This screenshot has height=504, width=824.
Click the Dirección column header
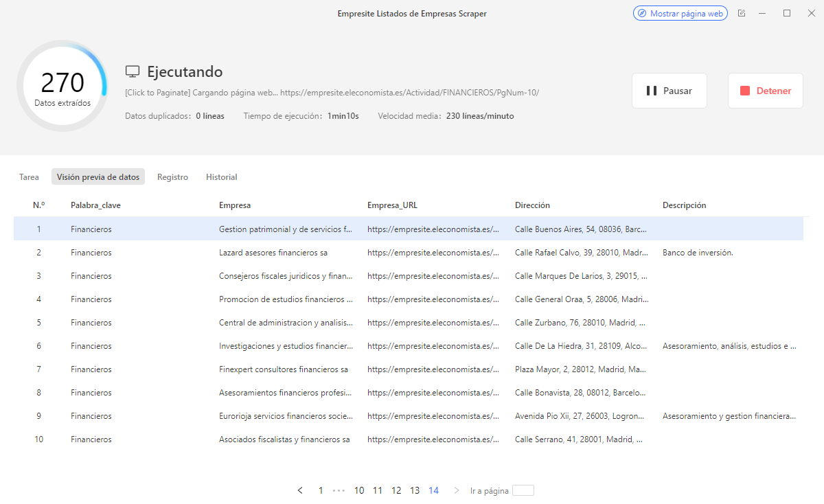click(x=532, y=205)
